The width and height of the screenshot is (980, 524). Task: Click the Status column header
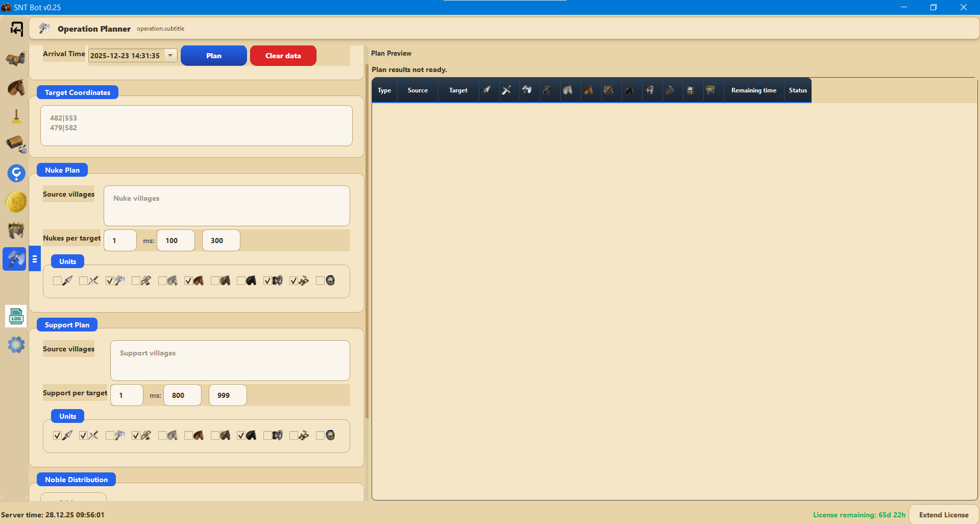(x=798, y=90)
